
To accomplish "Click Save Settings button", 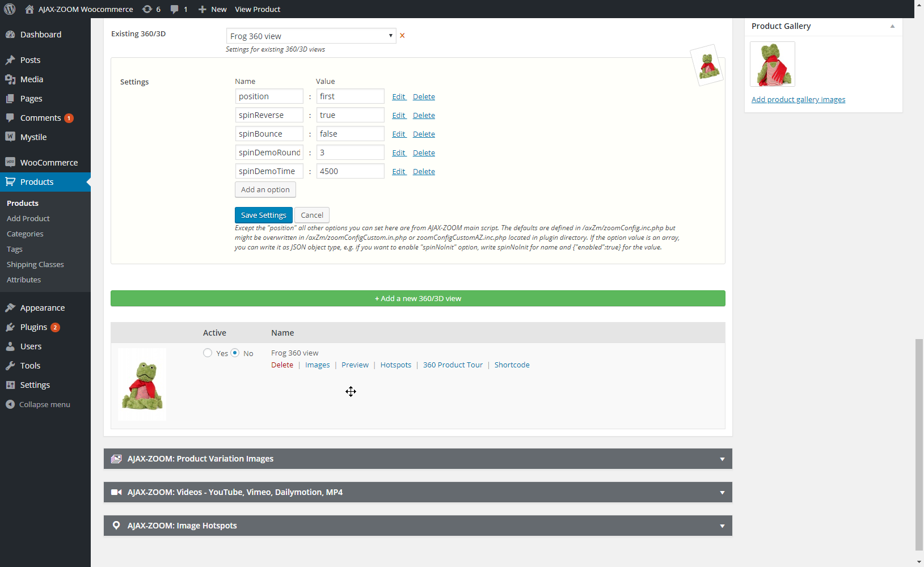I will (264, 215).
